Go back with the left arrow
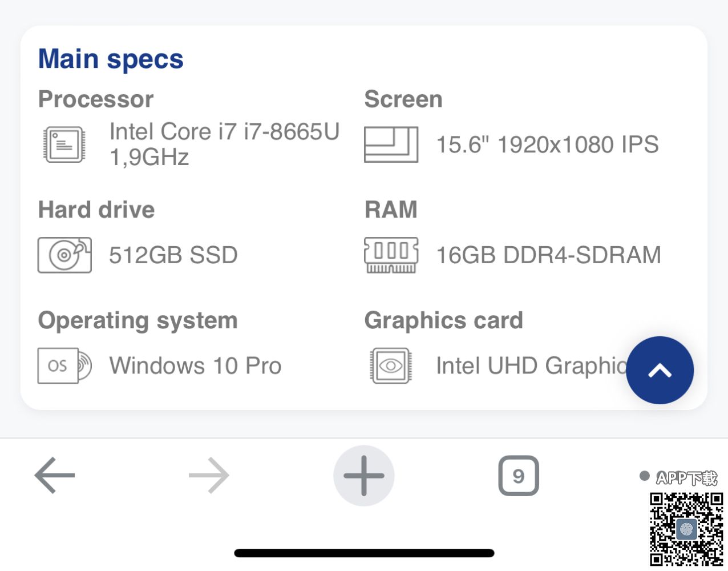The image size is (728, 571). pyautogui.click(x=55, y=475)
